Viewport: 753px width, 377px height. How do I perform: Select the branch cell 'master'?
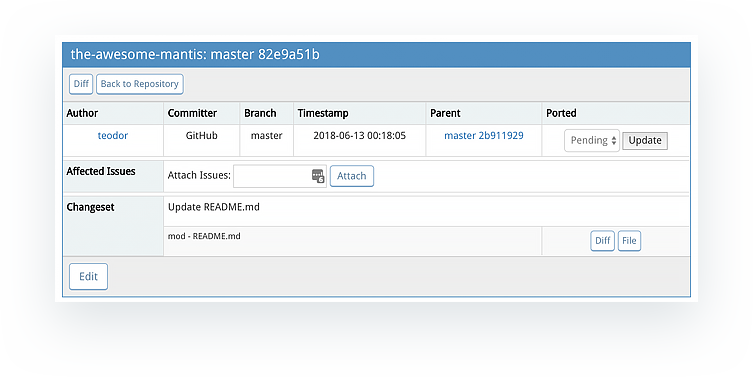pyautogui.click(x=267, y=135)
